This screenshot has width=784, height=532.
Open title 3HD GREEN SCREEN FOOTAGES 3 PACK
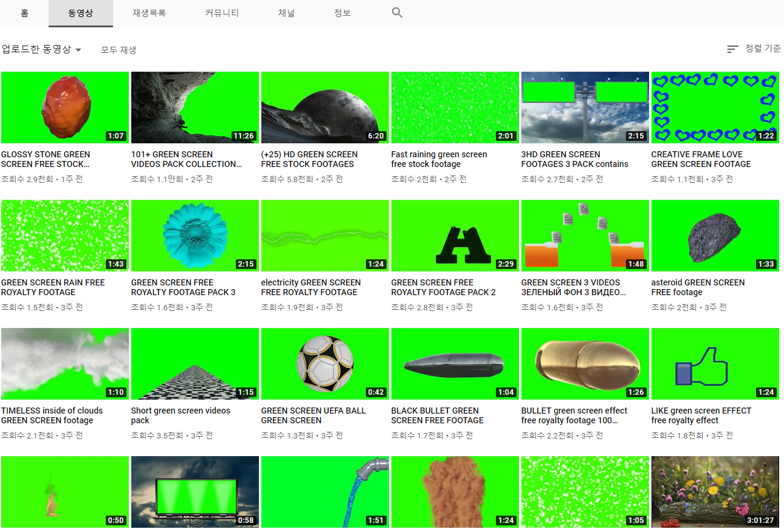coord(575,159)
